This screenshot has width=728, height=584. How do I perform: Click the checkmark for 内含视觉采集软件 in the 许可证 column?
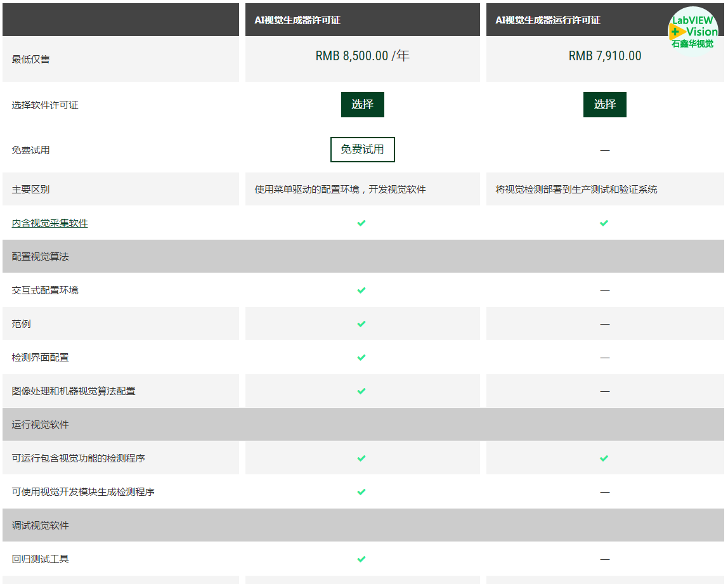click(x=361, y=223)
